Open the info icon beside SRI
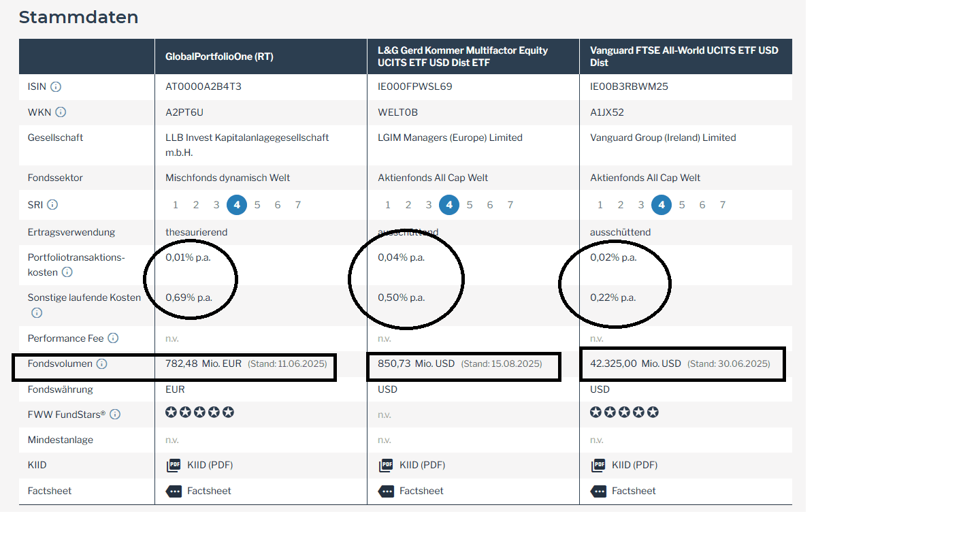The height and width of the screenshot is (535, 980). pyautogui.click(x=52, y=204)
